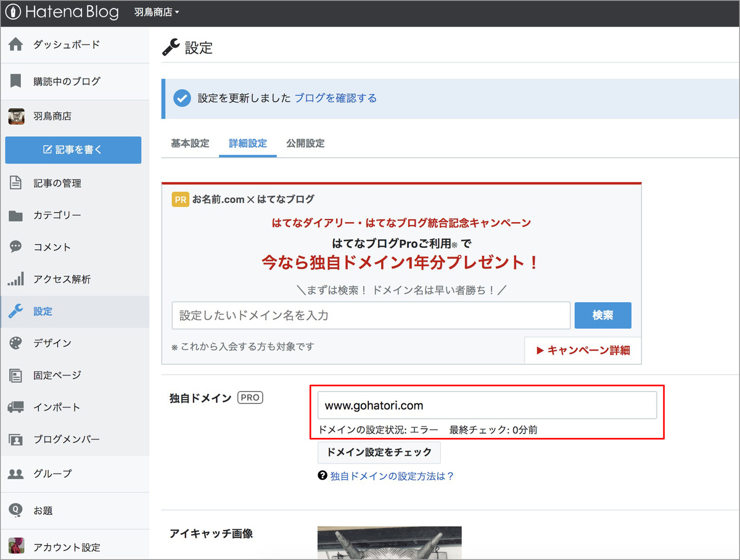
Task: Click the アイキャッチ画像 thumbnail
Action: coord(390,543)
